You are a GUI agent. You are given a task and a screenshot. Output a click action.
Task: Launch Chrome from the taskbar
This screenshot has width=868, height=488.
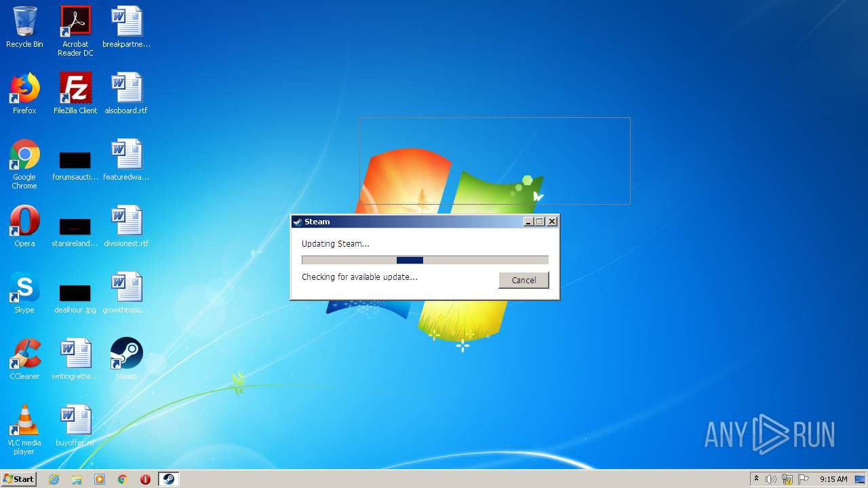click(123, 479)
